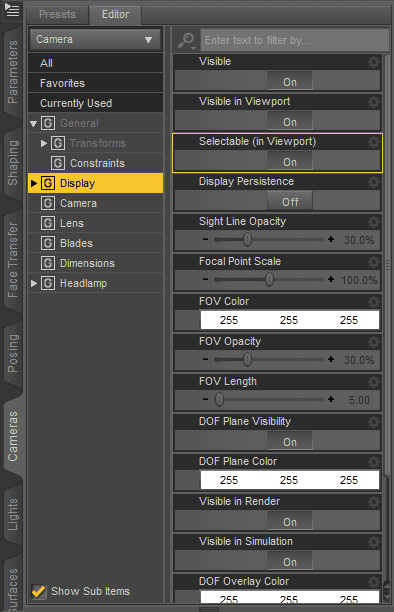Select the All properties category

pyautogui.click(x=95, y=63)
